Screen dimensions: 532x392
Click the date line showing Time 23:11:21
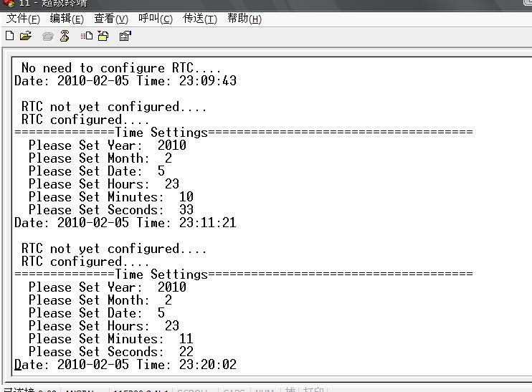pyautogui.click(x=125, y=223)
